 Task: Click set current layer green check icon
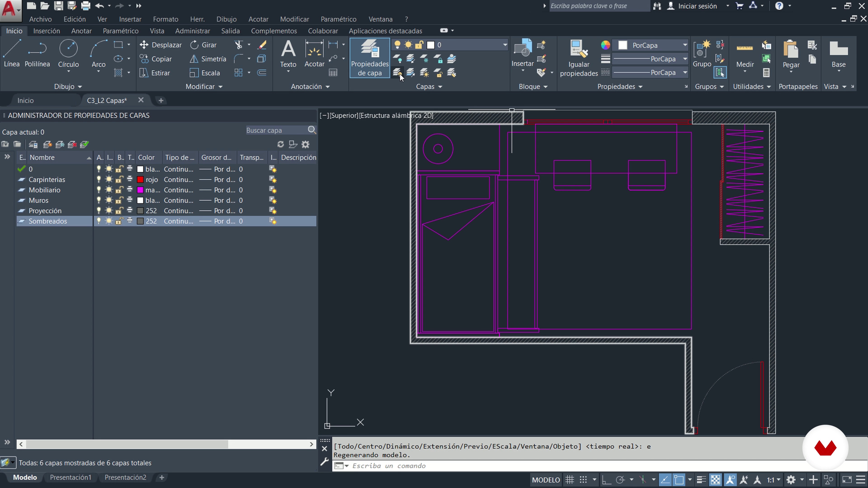click(x=84, y=145)
